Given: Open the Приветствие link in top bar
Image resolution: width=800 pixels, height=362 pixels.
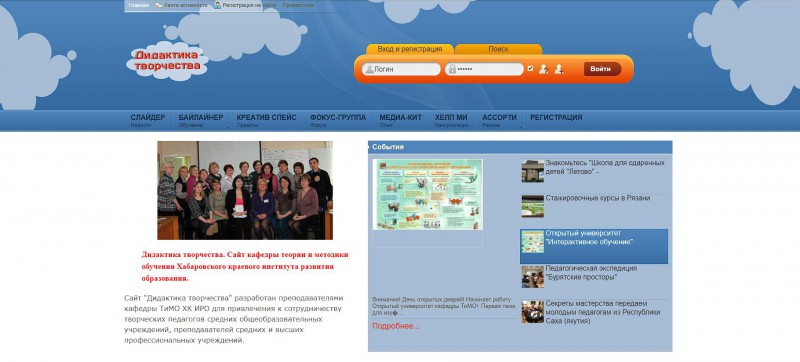Looking at the screenshot, I should click(298, 5).
